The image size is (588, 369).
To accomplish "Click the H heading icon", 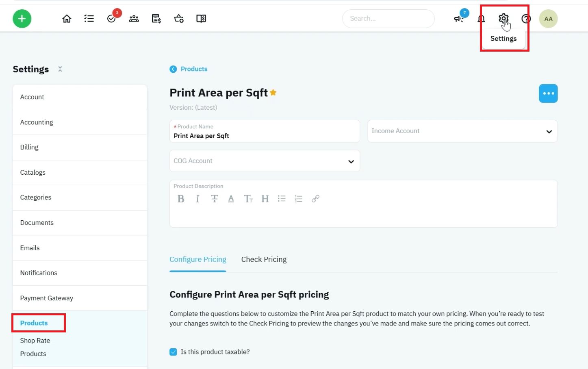I will click(265, 199).
